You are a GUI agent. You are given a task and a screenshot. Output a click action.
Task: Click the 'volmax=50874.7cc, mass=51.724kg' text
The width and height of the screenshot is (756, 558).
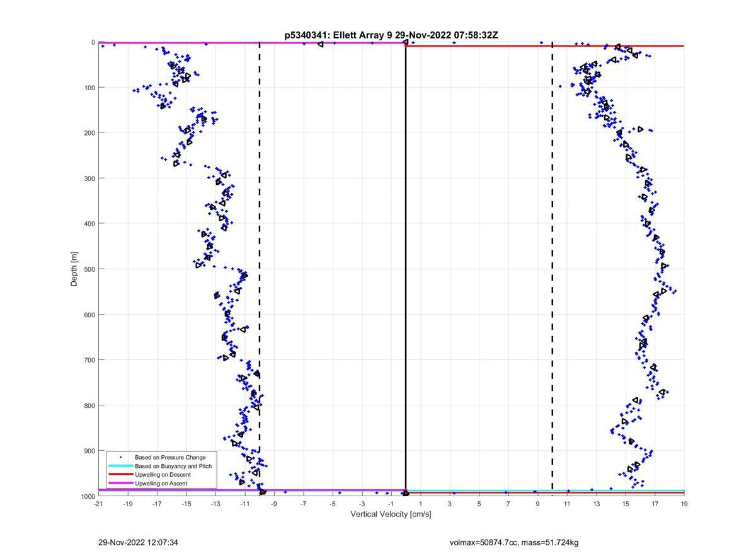click(x=514, y=542)
